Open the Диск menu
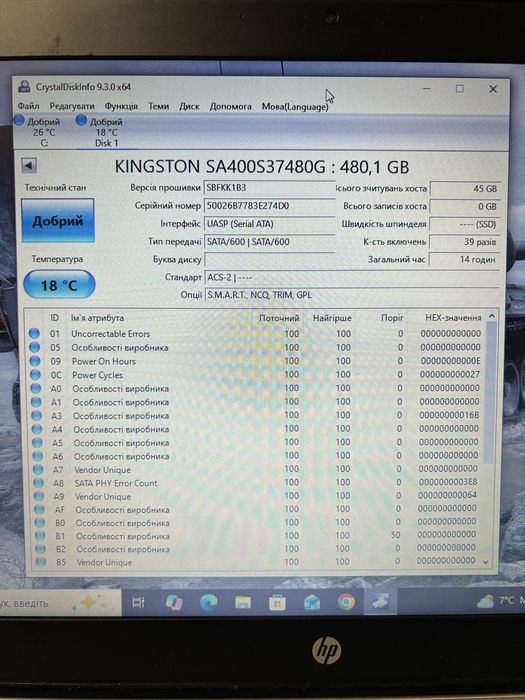Screen dimensions: 525x700 [189, 106]
